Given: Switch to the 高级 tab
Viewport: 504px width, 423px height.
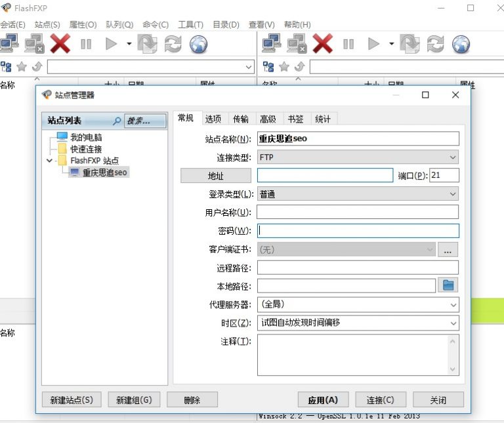Looking at the screenshot, I should [x=268, y=119].
